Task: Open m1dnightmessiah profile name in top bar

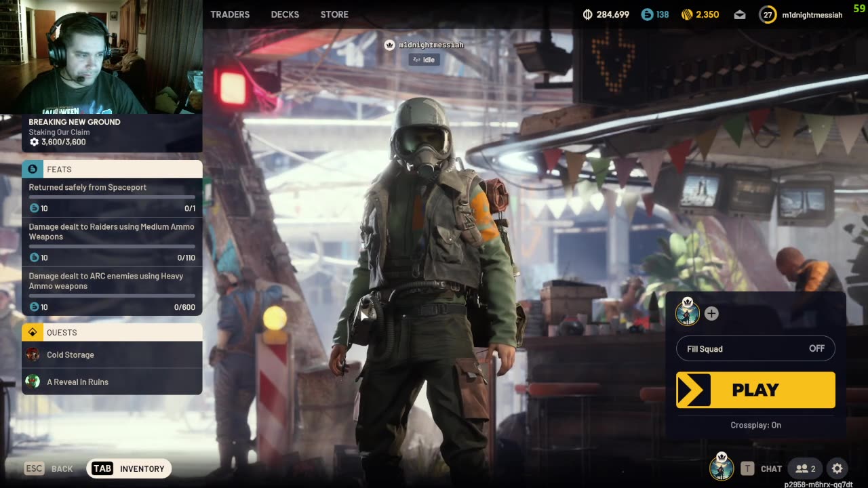Action: 812,14
